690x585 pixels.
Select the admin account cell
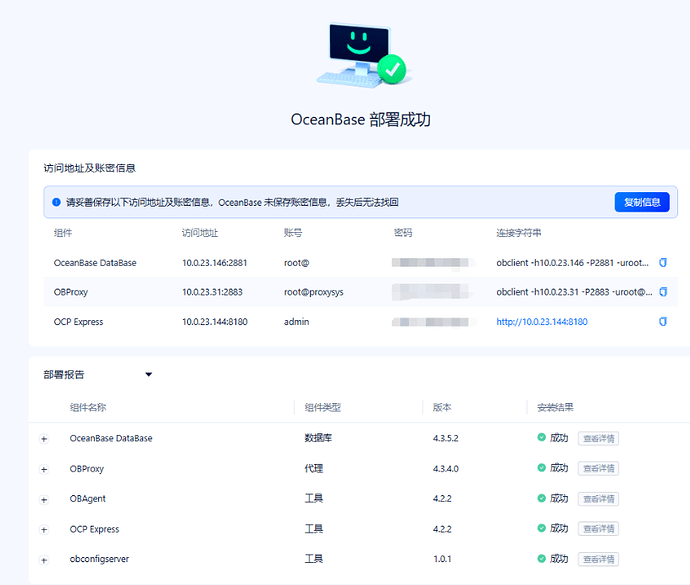pos(297,322)
